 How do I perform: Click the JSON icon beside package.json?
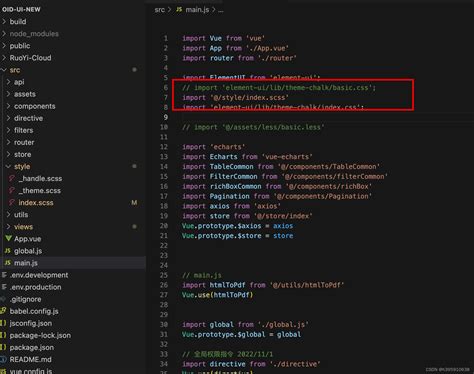click(x=3, y=347)
